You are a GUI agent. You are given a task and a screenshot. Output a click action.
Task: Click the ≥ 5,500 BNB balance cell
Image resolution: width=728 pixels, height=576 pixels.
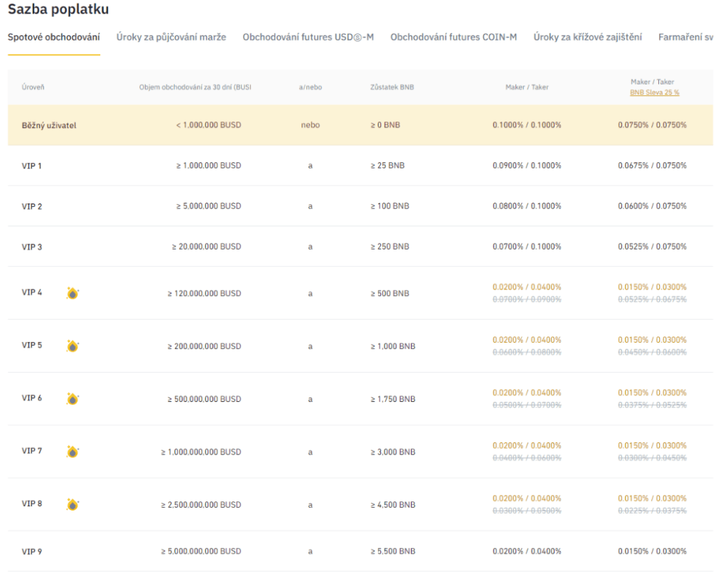pyautogui.click(x=392, y=551)
